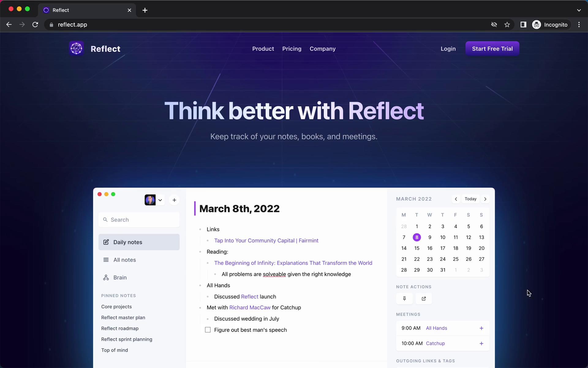The width and height of the screenshot is (588, 368).
Task: Open the Product menu item
Action: [x=263, y=48]
